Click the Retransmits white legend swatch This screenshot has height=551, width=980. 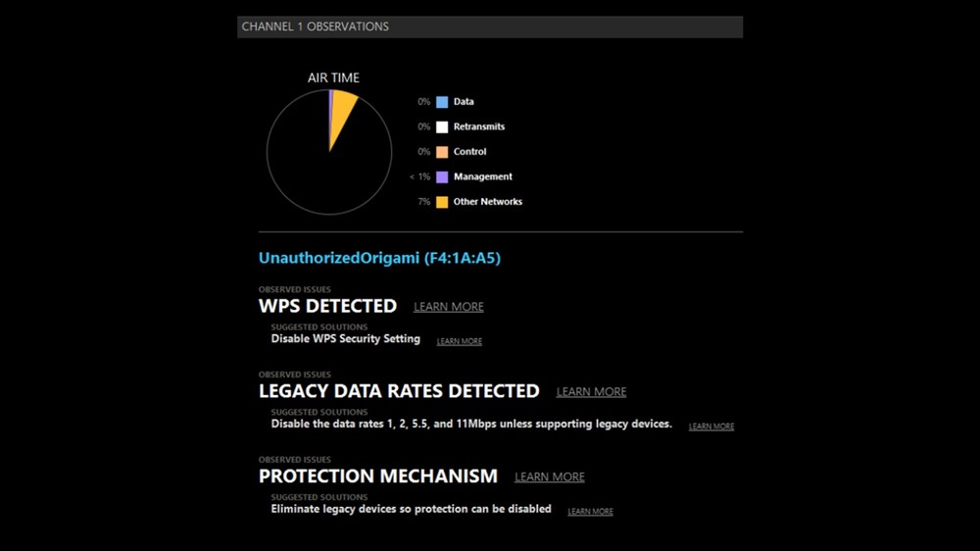point(442,126)
